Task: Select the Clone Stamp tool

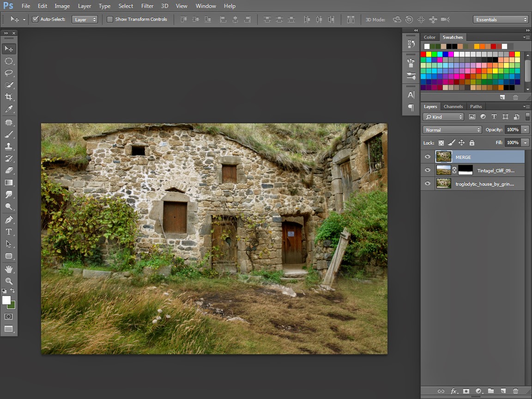Action: pos(9,146)
